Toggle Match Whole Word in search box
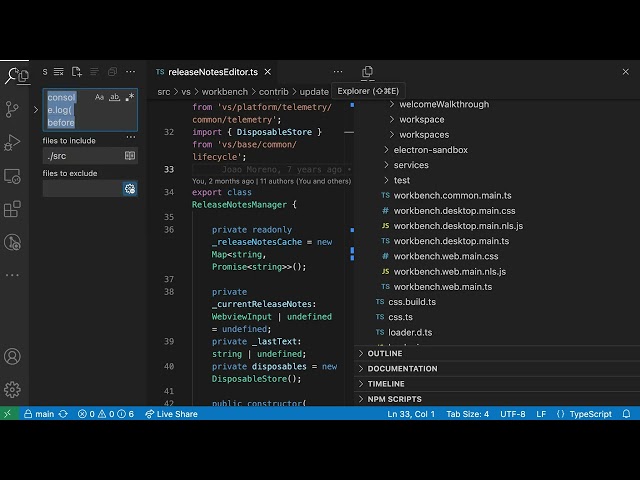640x480 pixels. [x=115, y=97]
